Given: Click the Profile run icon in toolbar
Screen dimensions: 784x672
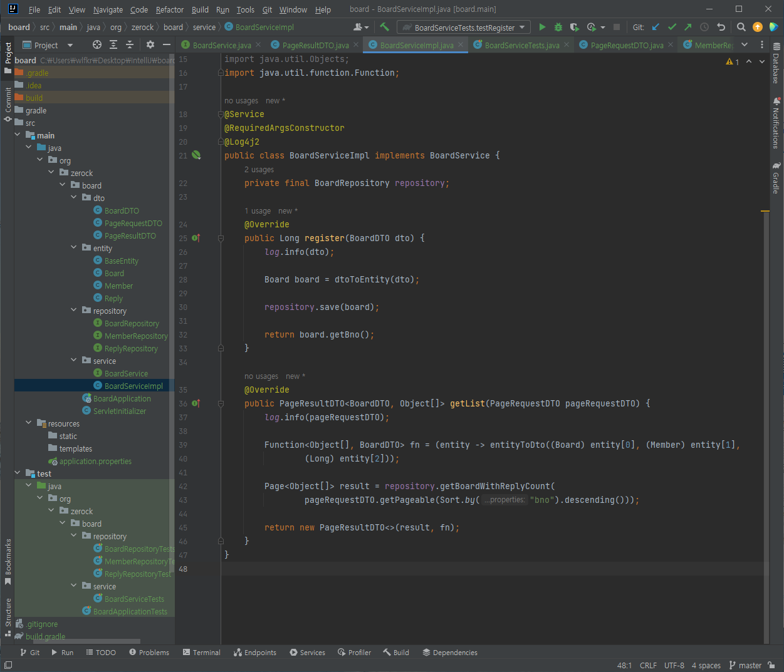Looking at the screenshot, I should [592, 27].
